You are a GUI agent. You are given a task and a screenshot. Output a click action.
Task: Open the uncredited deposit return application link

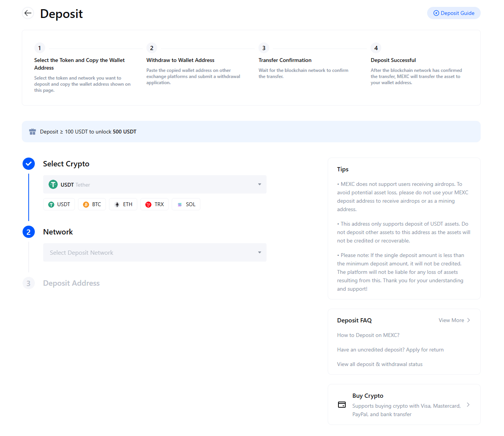pos(390,349)
